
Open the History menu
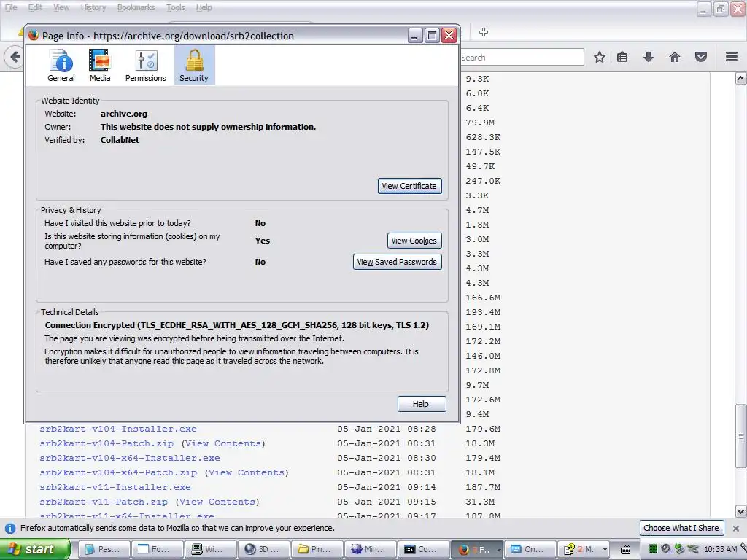click(93, 7)
